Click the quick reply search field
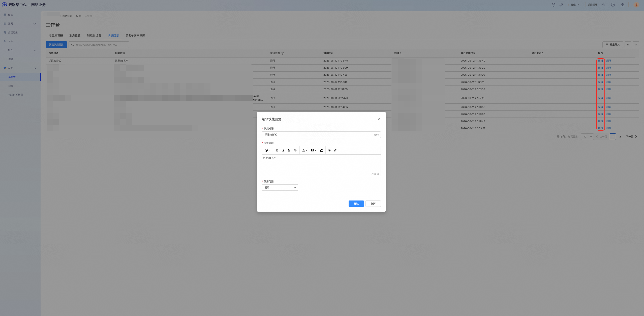Screen dimensions: 644x316 tap(99, 45)
